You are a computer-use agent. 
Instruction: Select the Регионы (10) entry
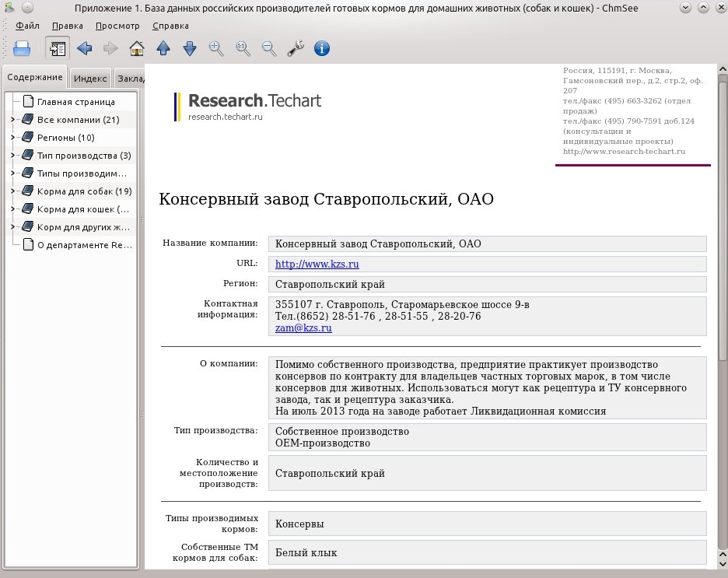point(65,138)
